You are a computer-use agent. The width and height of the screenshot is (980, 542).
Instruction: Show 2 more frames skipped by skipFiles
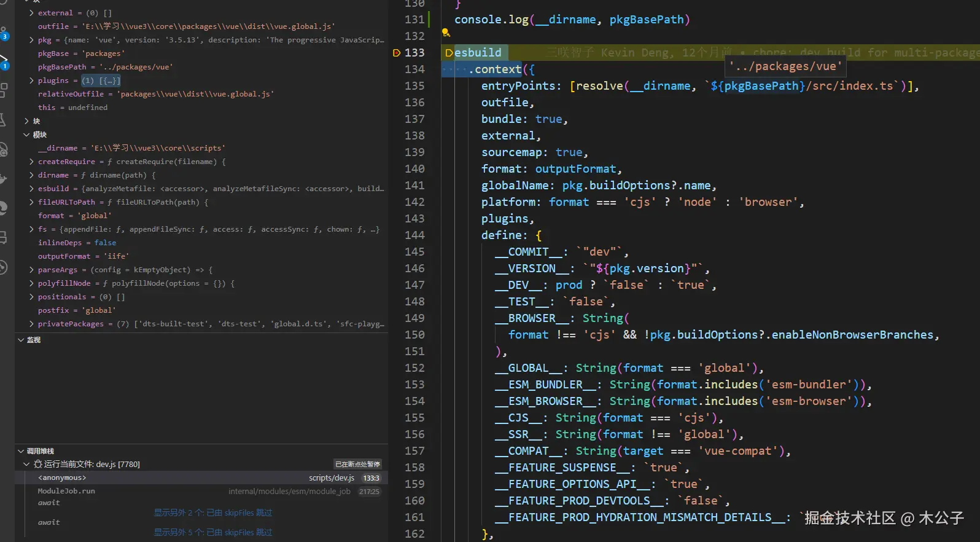(212, 513)
